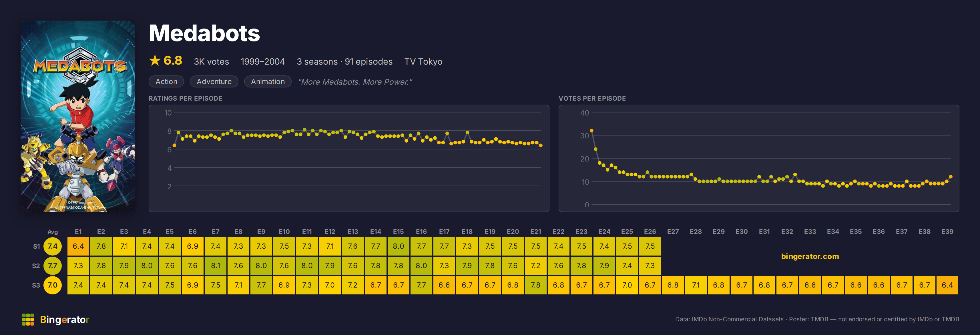This screenshot has height=335, width=980.
Task: Select the S1 E15 rating cell 8.0
Action: (x=398, y=246)
